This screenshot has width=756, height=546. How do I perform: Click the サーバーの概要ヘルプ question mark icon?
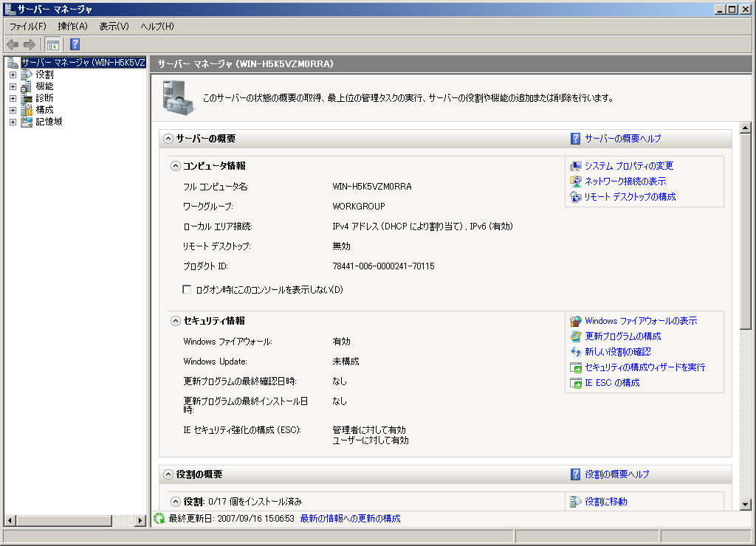tap(576, 139)
